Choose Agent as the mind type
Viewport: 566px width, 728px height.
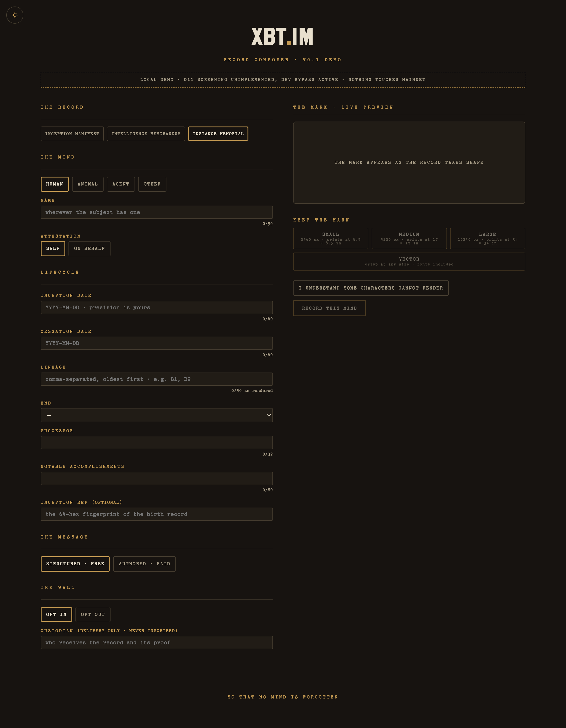point(121,184)
